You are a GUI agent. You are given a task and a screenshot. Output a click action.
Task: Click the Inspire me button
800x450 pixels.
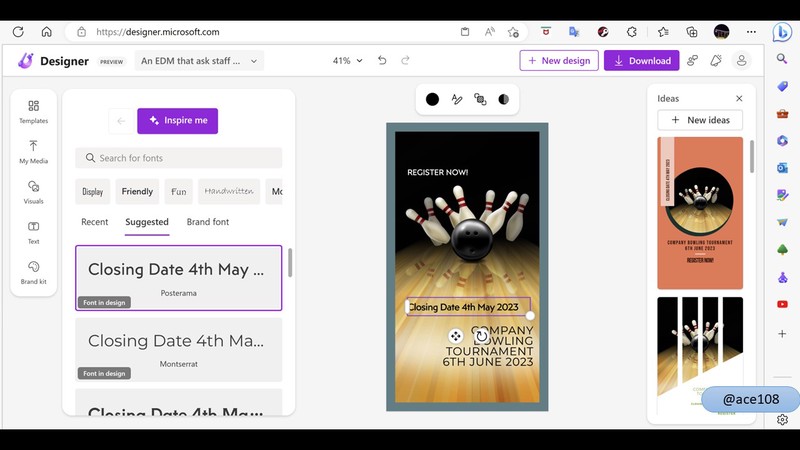(x=178, y=121)
